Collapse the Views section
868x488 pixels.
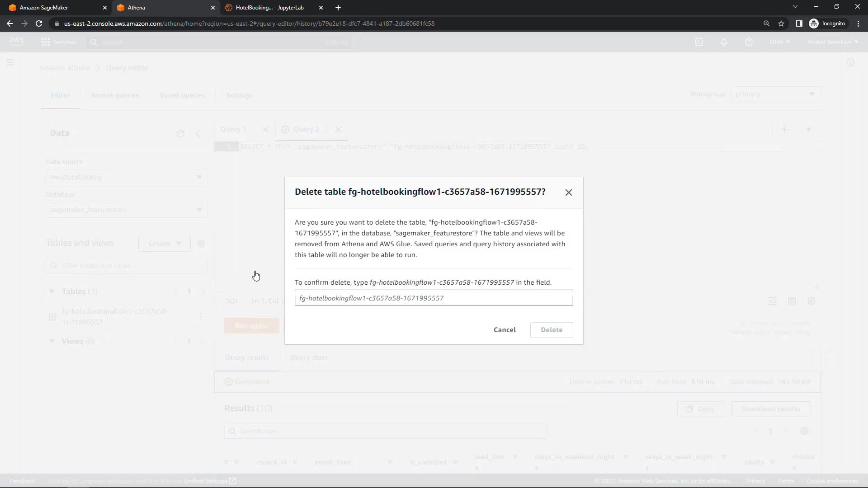[x=52, y=341]
